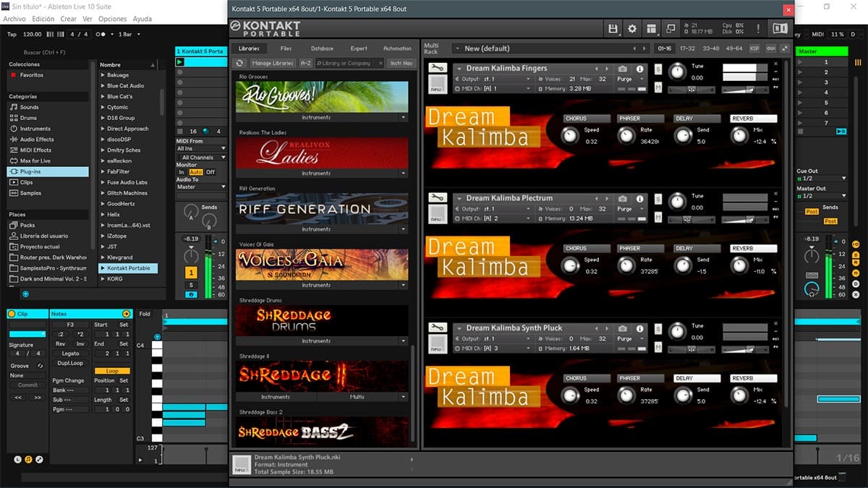
Task: Switch to Automation tab in Kontakt browser
Action: tap(397, 48)
